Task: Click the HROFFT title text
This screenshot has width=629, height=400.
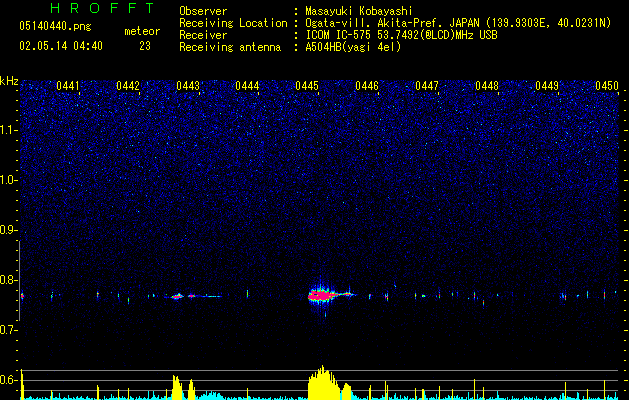Action: coord(102,8)
